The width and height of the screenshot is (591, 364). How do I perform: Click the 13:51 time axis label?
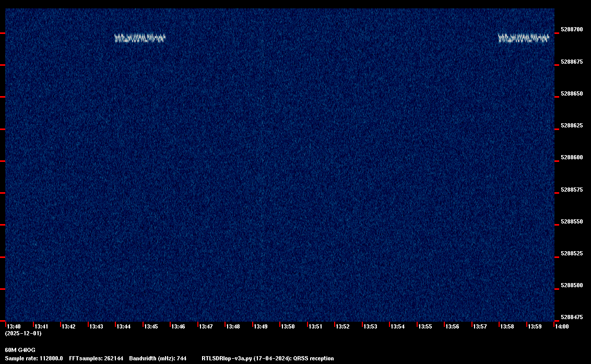(315, 326)
